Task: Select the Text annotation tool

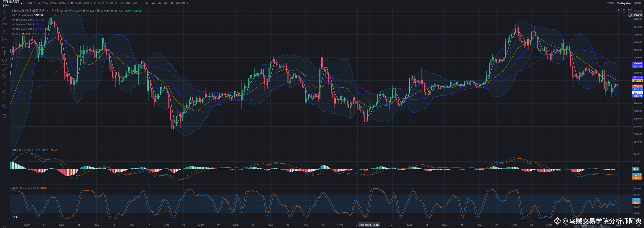Action: pyautogui.click(x=4, y=53)
